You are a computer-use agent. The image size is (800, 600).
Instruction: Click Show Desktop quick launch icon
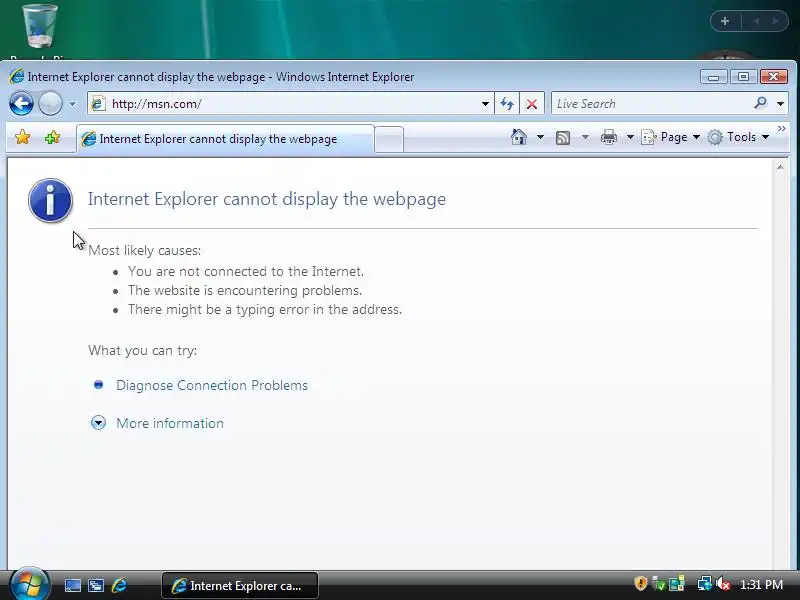(x=72, y=586)
